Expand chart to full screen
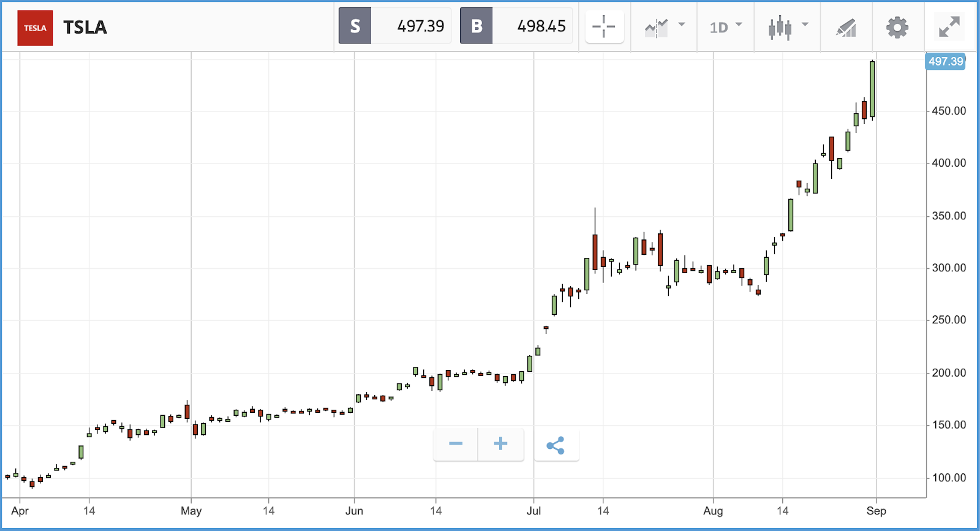The height and width of the screenshot is (531, 980). [x=949, y=28]
